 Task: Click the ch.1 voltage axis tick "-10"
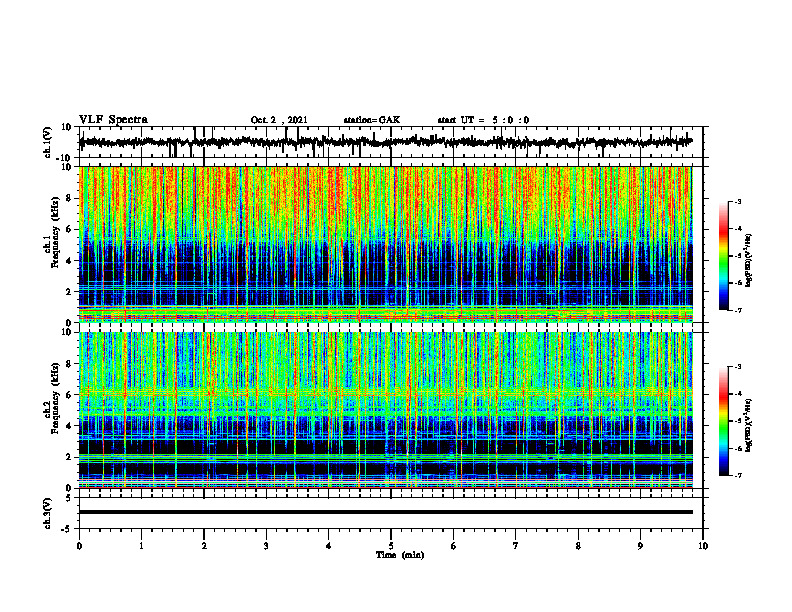click(65, 158)
